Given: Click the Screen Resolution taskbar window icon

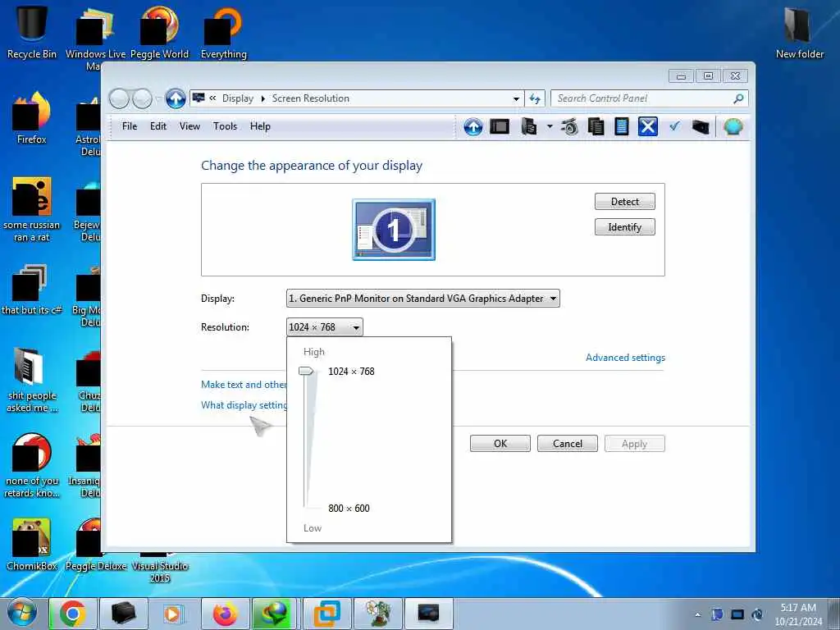Looking at the screenshot, I should tap(428, 614).
